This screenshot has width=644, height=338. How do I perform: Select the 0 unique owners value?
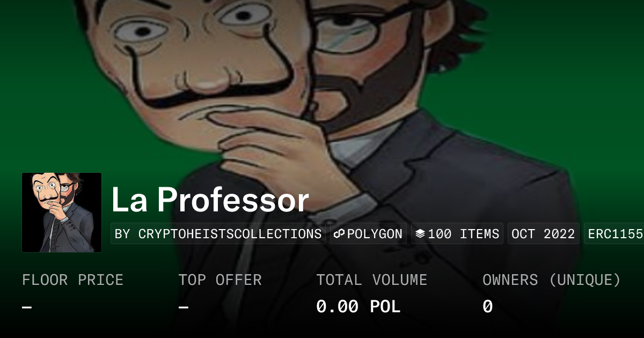[x=487, y=307]
